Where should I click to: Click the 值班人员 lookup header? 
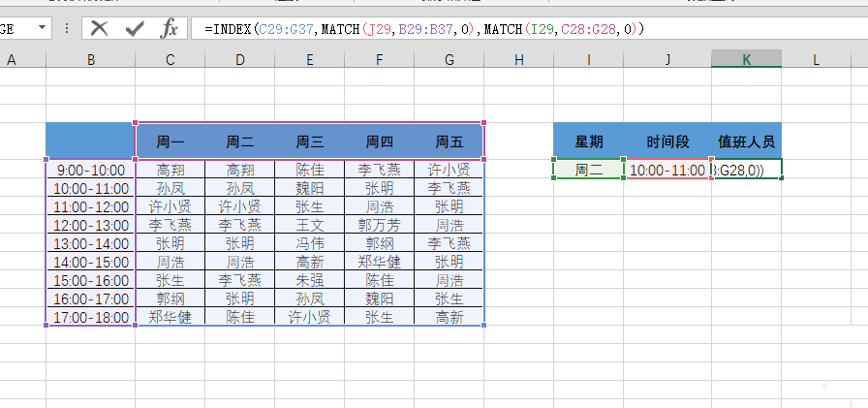[747, 141]
